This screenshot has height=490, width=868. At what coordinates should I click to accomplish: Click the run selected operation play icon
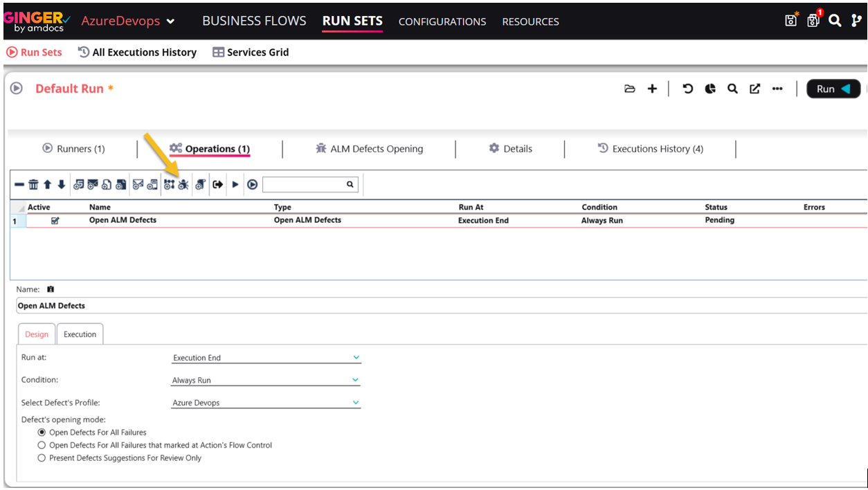(x=235, y=185)
